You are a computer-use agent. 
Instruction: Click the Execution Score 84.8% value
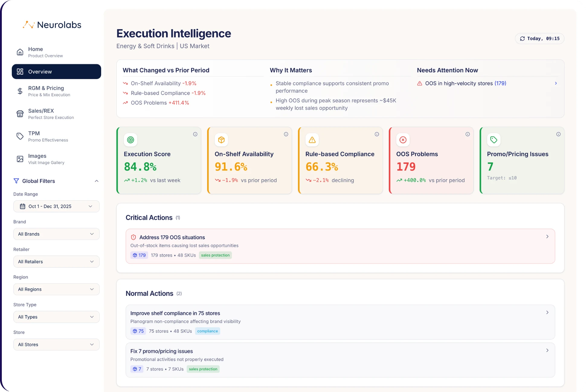tap(140, 167)
